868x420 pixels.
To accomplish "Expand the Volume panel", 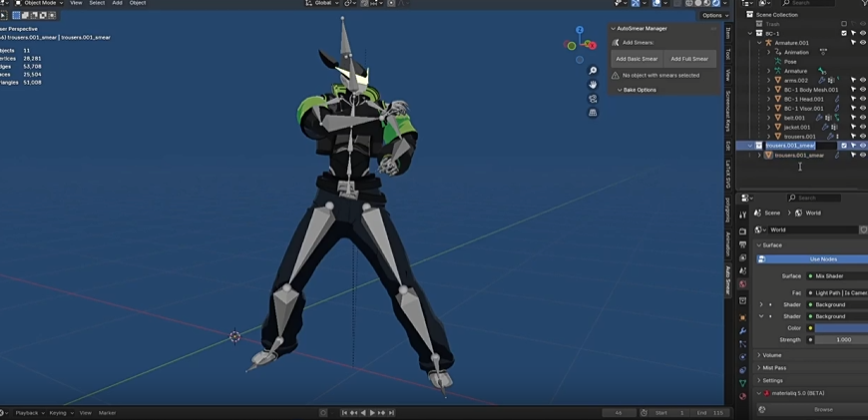I will (772, 355).
